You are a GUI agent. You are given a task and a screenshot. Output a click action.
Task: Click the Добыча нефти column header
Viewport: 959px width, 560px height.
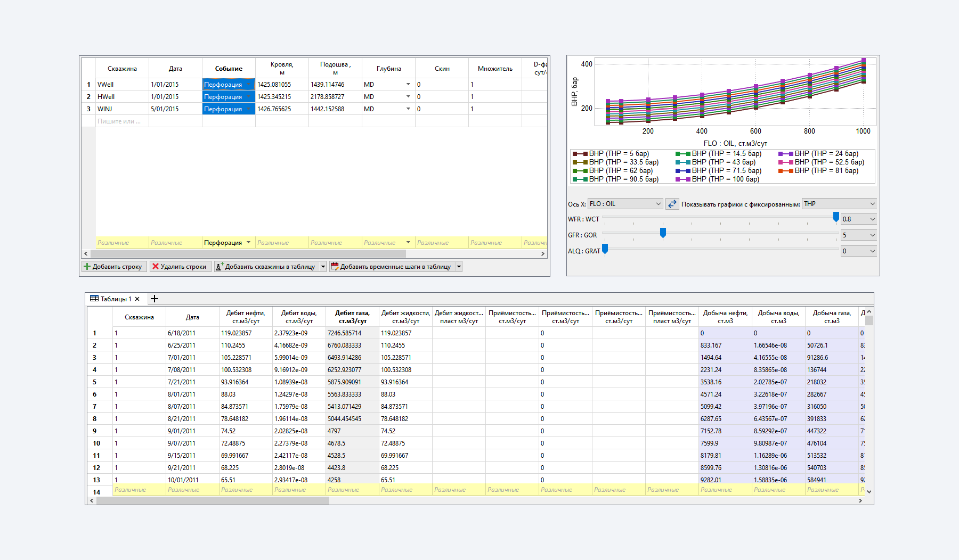[x=725, y=317]
